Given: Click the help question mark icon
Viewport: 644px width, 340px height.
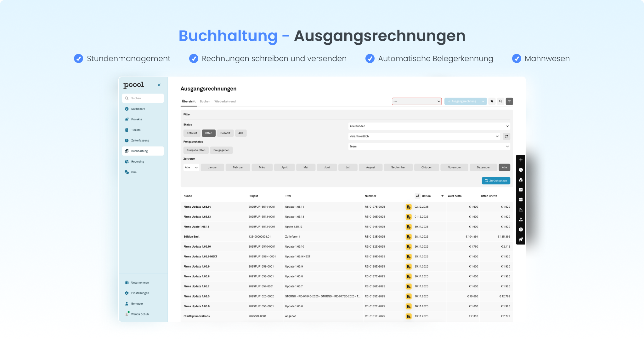Looking at the screenshot, I should click(521, 230).
